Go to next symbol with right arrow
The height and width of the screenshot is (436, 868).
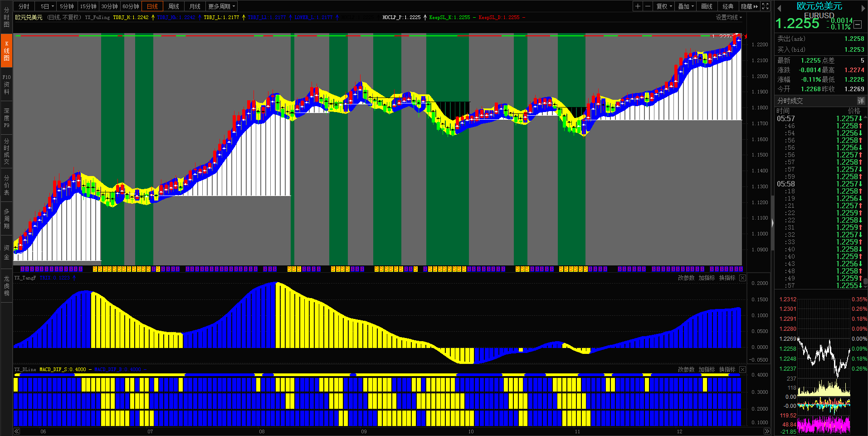point(863,8)
